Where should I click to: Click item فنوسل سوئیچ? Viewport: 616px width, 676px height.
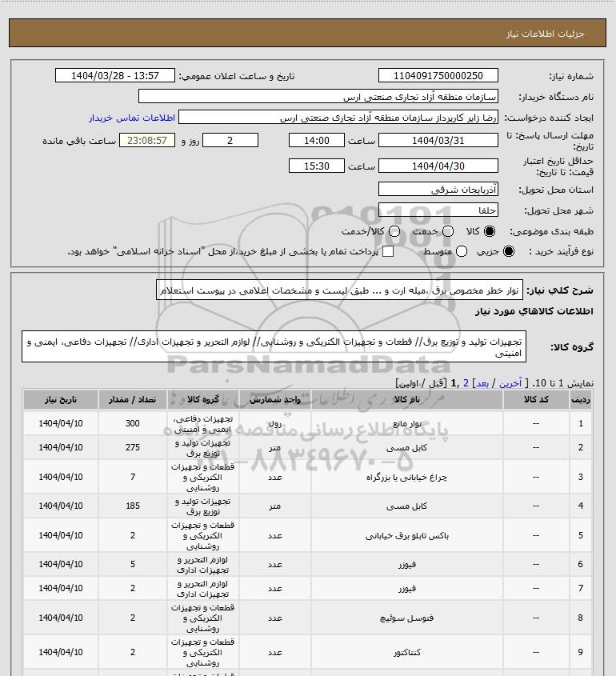coord(407,618)
